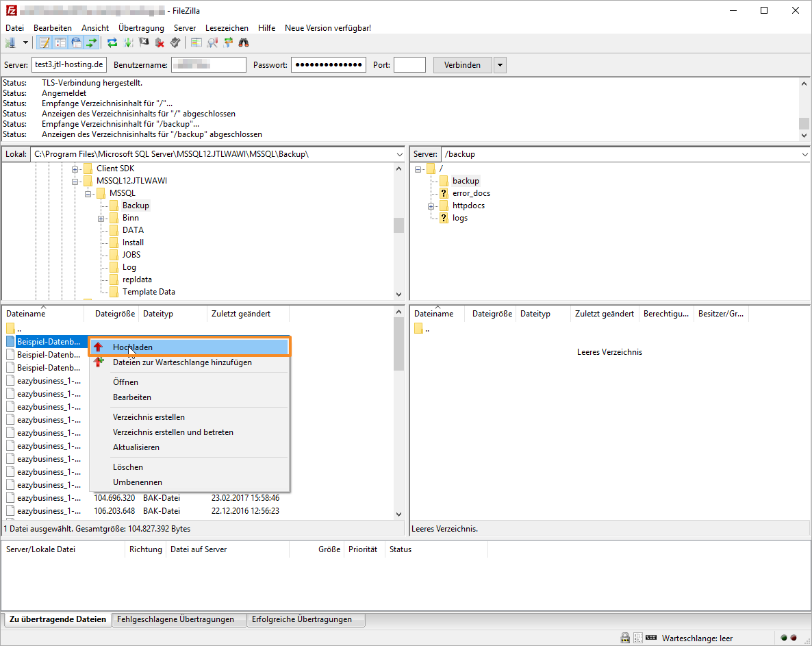The height and width of the screenshot is (646, 812).
Task: Open the Lokal path dropdown
Action: (x=400, y=154)
